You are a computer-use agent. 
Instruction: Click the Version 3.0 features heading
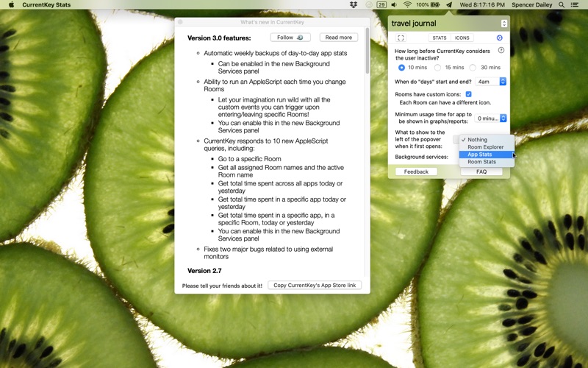(x=219, y=38)
